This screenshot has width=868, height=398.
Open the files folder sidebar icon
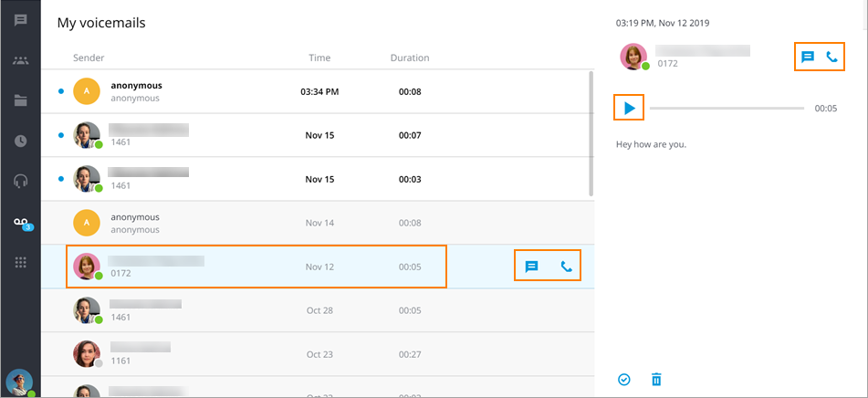pyautogui.click(x=20, y=100)
